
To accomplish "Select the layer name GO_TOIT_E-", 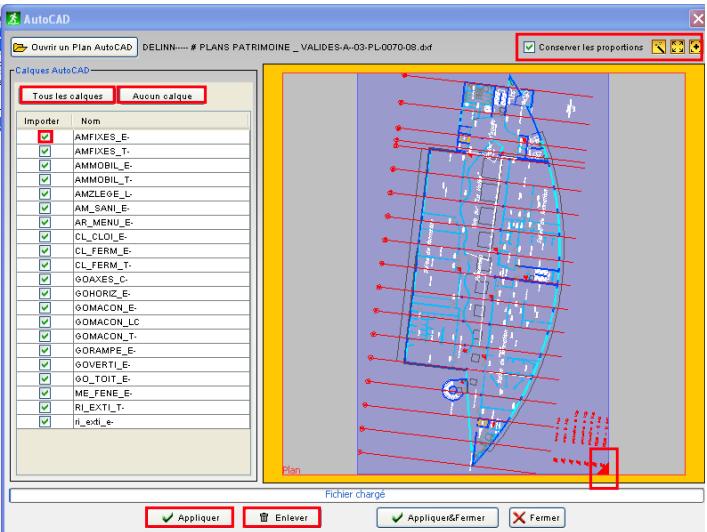I will pyautogui.click(x=103, y=379).
